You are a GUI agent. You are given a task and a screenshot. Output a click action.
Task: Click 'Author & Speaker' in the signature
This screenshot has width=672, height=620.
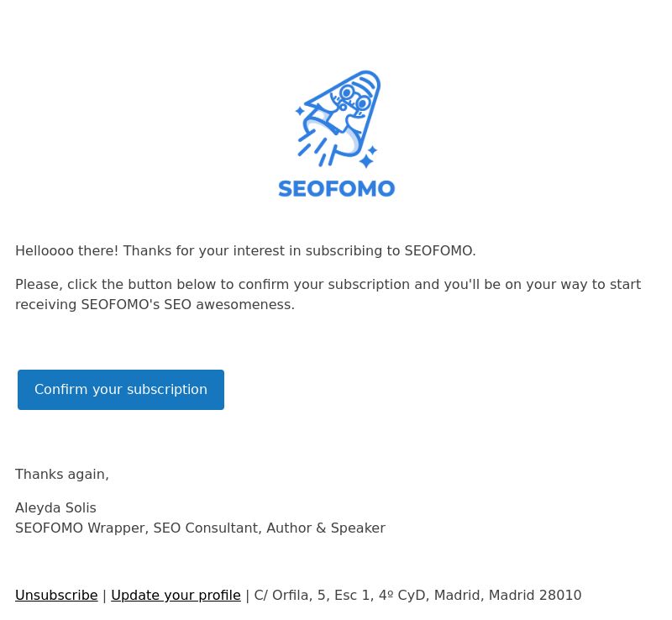point(326,528)
